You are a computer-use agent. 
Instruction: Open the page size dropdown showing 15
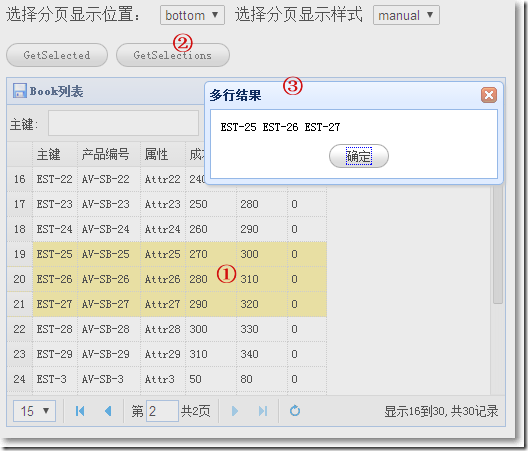[x=34, y=411]
